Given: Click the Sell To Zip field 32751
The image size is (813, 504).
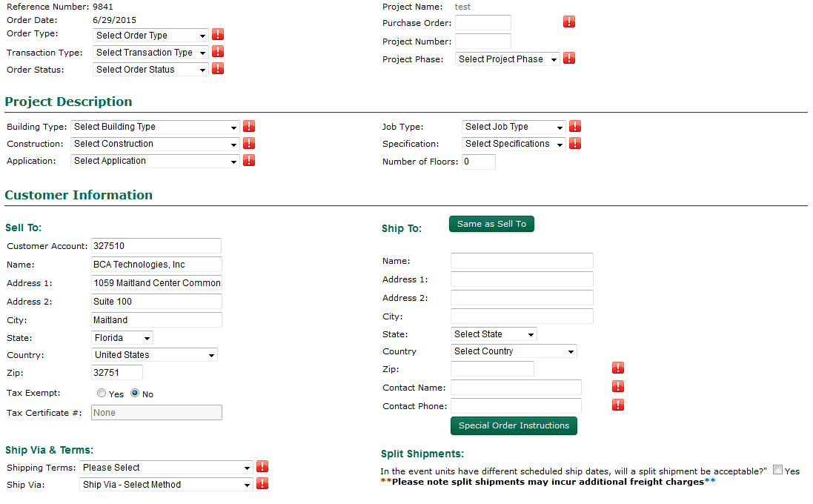Looking at the screenshot, I should [117, 373].
